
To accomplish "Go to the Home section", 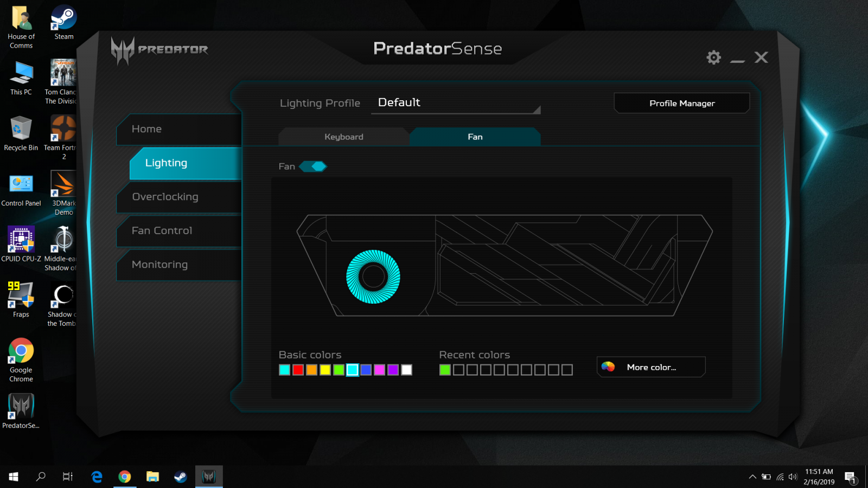I will pos(179,129).
